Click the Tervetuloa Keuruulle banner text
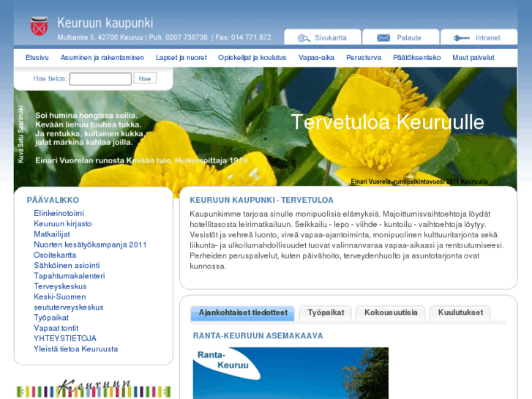 tap(387, 122)
